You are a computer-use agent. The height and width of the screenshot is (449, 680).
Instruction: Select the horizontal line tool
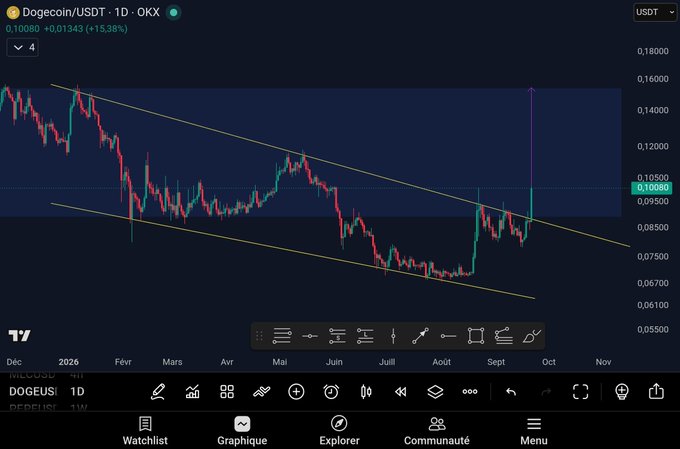click(310, 336)
